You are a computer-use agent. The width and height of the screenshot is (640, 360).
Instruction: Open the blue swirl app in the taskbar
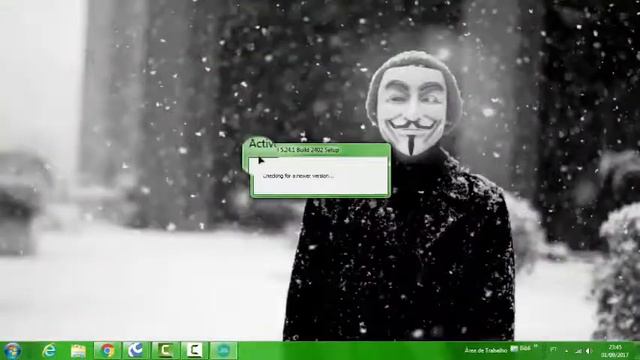136,351
